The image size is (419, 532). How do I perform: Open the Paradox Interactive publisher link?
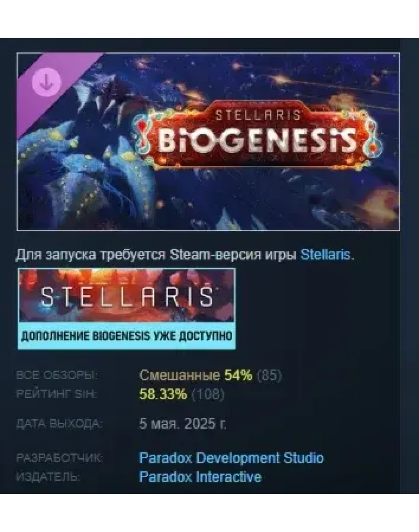click(200, 477)
